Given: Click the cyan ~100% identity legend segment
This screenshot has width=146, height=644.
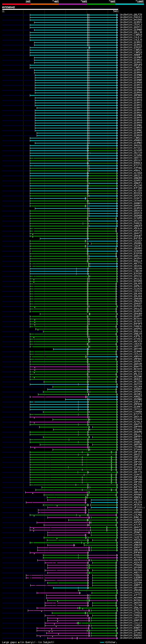Looking at the screenshot, I should click(x=130, y=4).
